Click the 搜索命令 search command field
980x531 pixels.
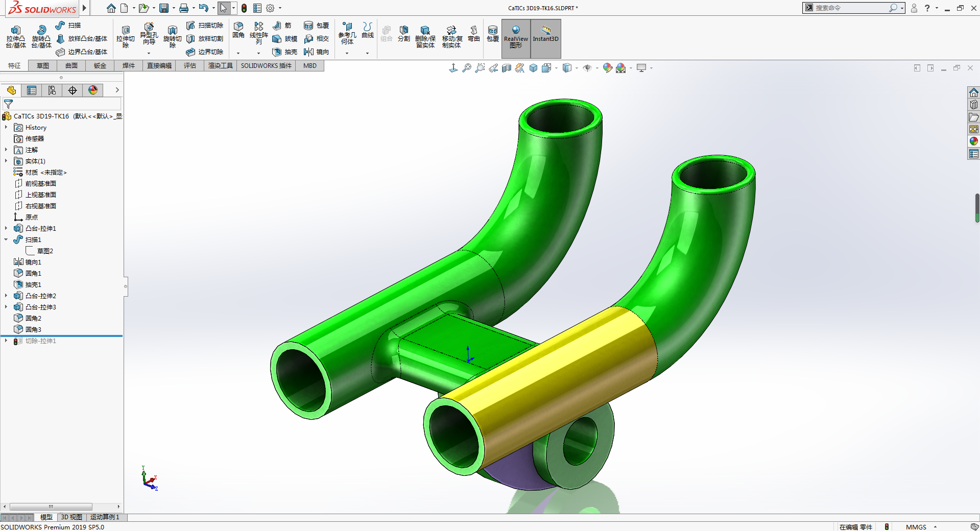[851, 8]
